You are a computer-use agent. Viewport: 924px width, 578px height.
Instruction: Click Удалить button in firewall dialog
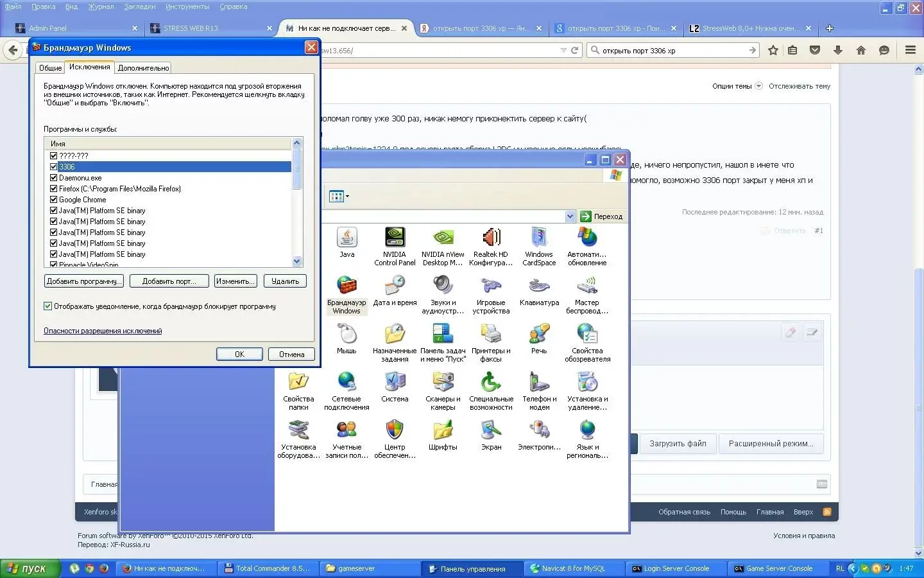pos(285,281)
